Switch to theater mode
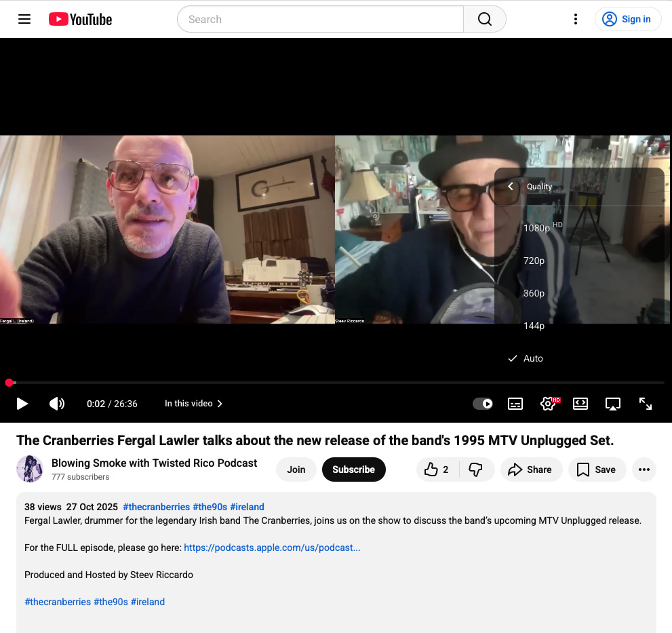672x633 pixels. [x=580, y=404]
